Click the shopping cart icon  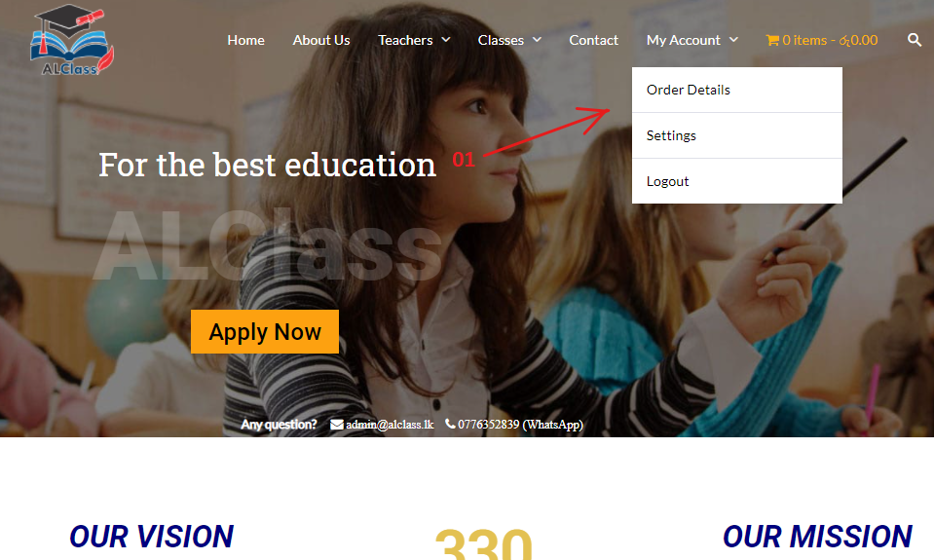772,41
